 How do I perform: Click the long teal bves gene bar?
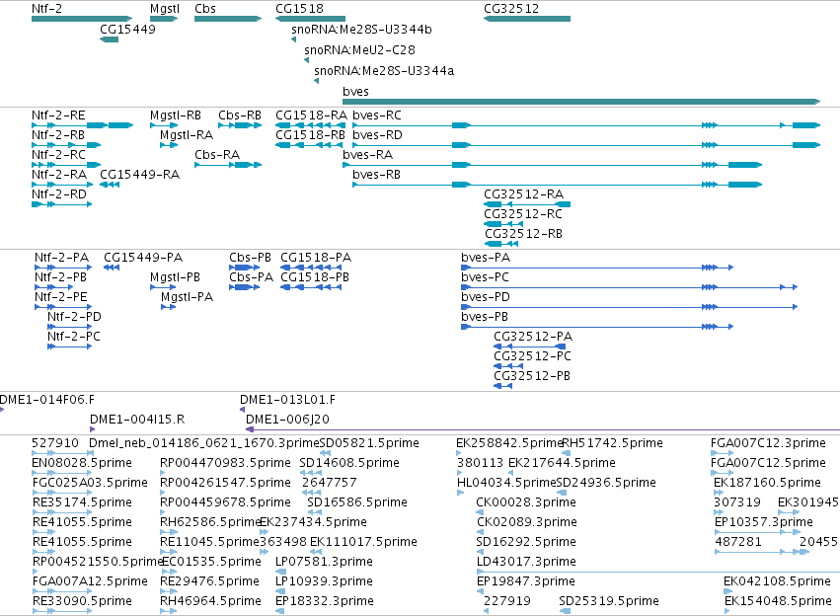coord(581,102)
